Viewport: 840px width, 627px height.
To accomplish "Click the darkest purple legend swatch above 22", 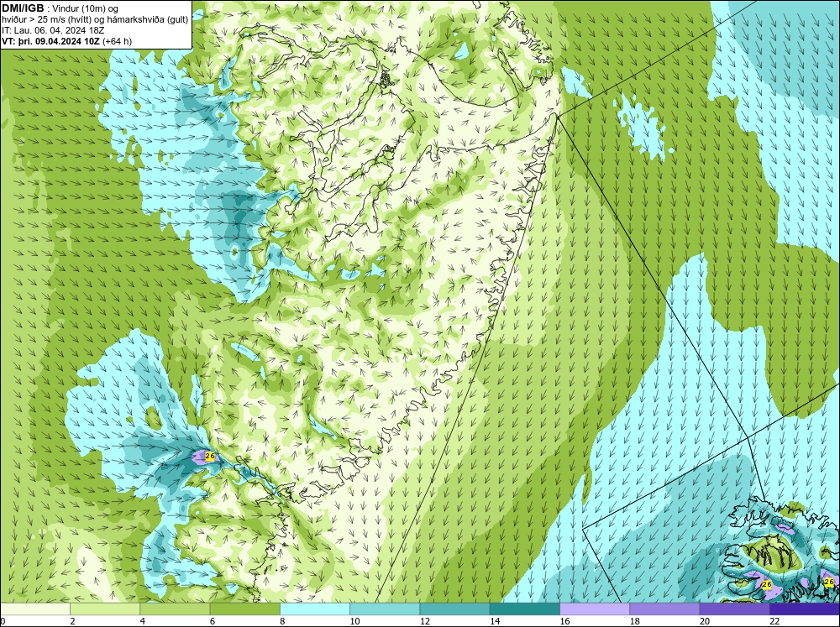I will click(805, 609).
